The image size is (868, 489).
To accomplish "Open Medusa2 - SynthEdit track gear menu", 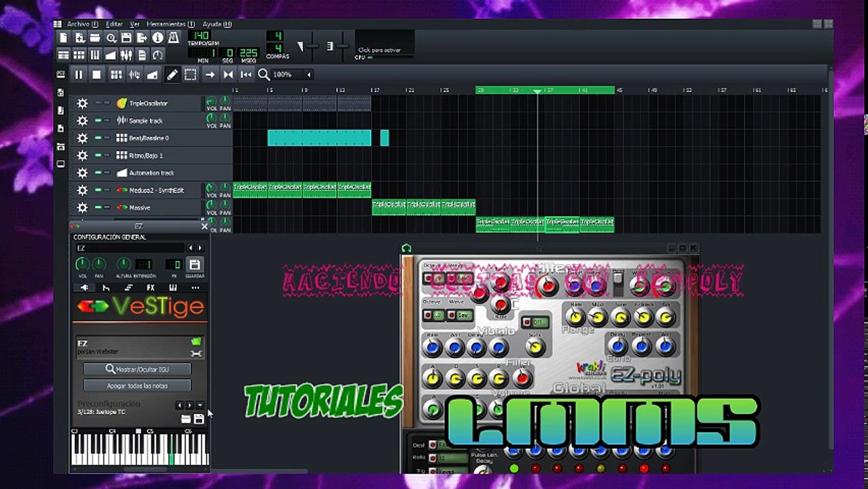I will [x=82, y=190].
